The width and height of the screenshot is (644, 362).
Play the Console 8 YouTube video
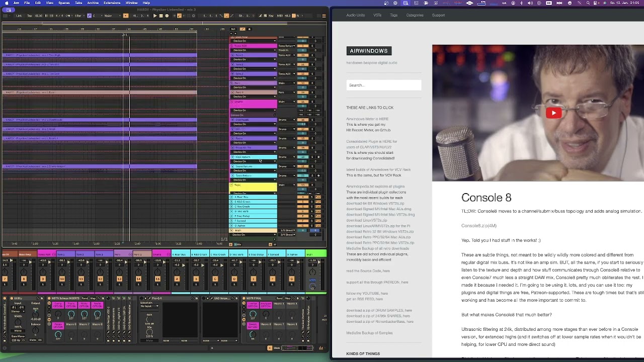click(x=553, y=113)
